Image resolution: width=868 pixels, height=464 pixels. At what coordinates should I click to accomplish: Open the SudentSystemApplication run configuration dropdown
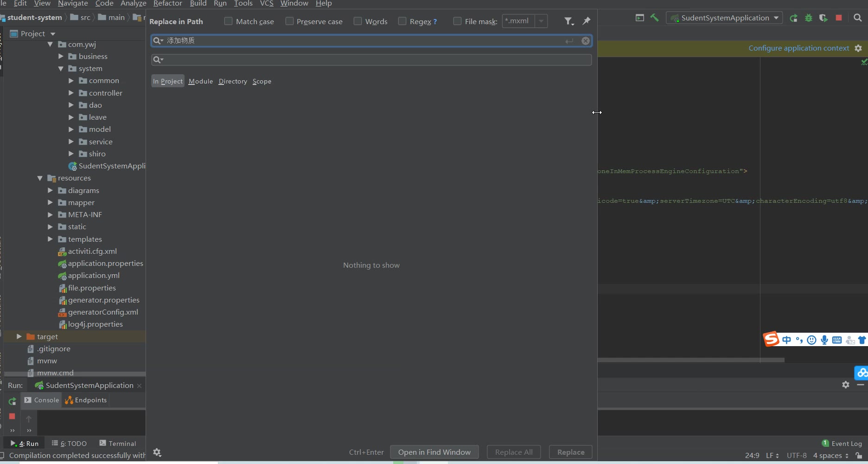[725, 18]
